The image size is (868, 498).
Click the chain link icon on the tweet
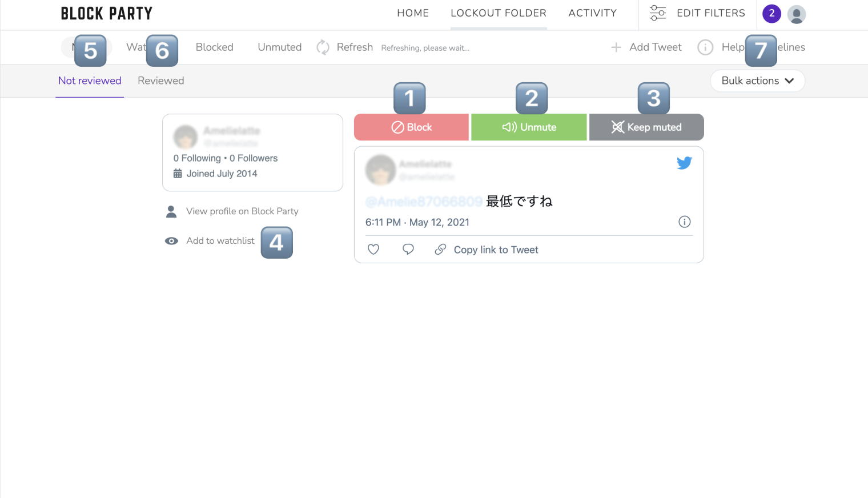[440, 250]
